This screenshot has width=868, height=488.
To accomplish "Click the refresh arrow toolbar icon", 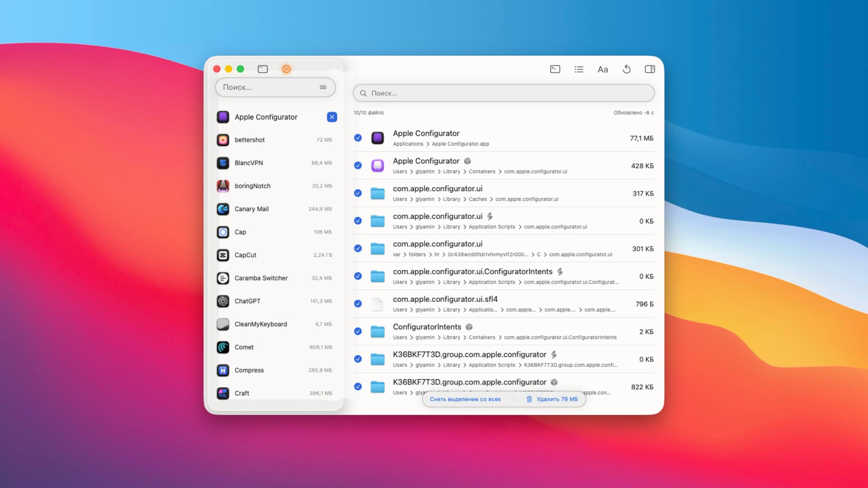I will pos(627,69).
